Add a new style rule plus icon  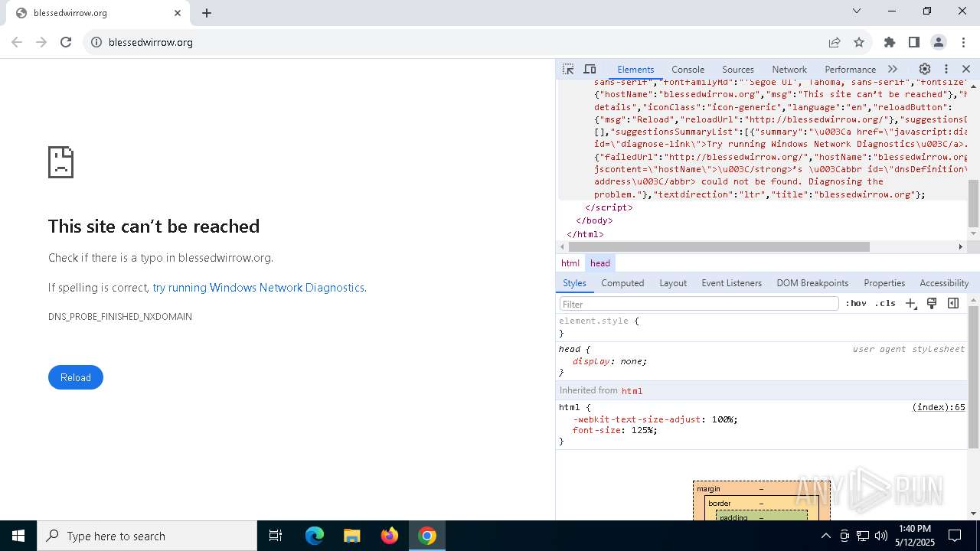(910, 303)
